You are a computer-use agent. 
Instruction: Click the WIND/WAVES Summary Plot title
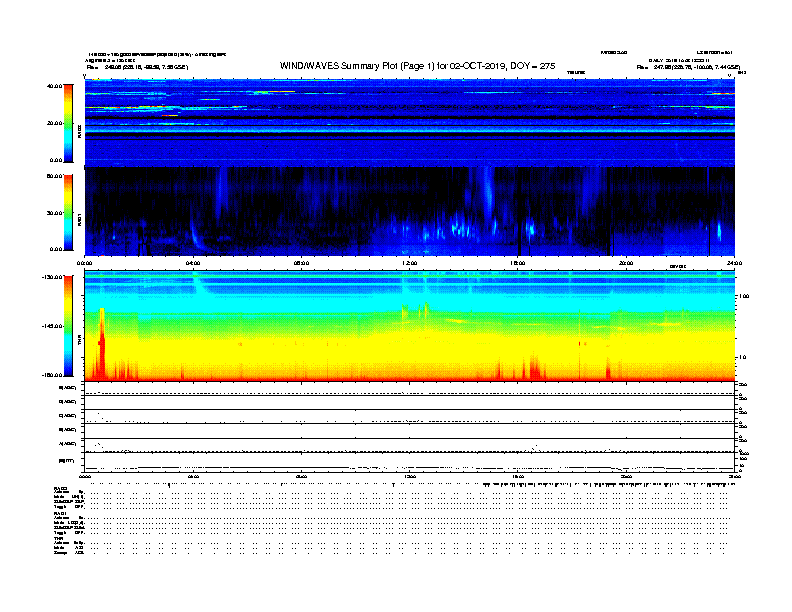[417, 66]
